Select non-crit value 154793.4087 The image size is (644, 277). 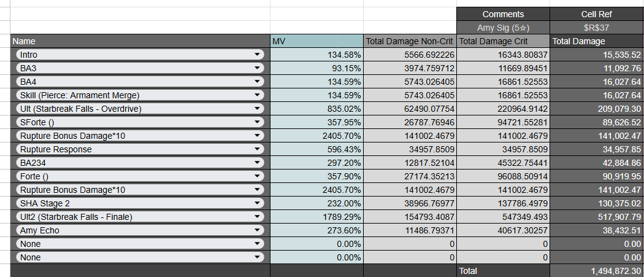point(410,216)
